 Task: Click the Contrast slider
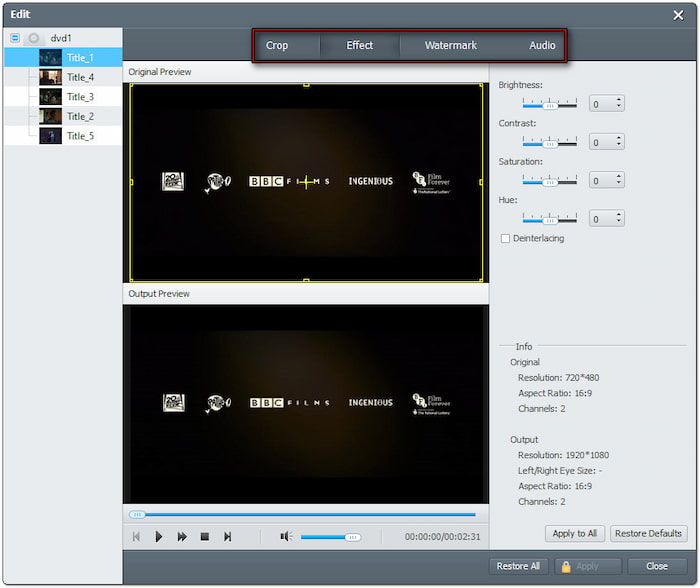pos(549,142)
